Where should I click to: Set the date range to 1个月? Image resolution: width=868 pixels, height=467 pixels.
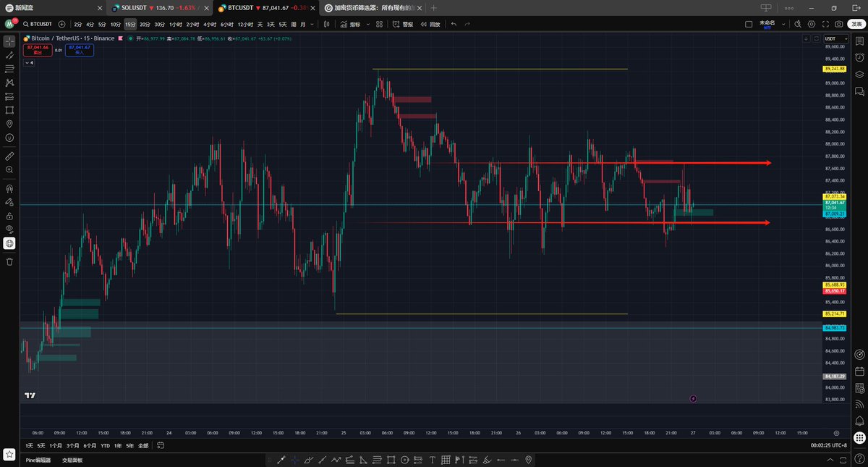point(56,445)
